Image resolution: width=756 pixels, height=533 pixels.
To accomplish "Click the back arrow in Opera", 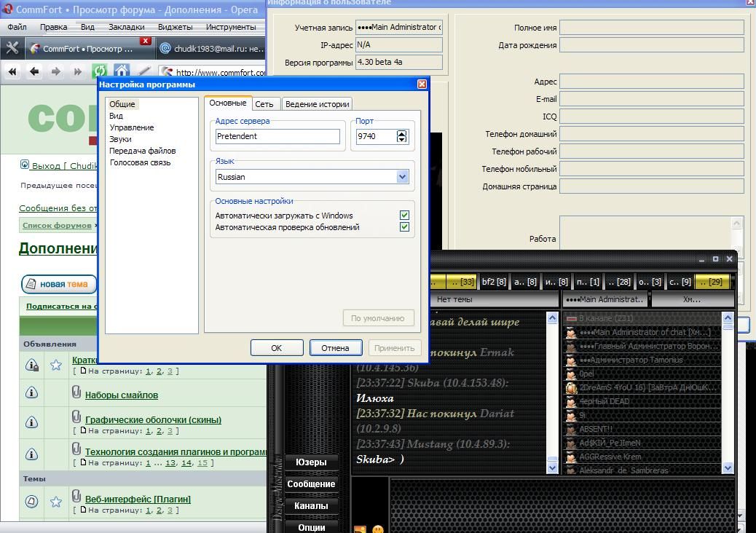I will [x=34, y=71].
